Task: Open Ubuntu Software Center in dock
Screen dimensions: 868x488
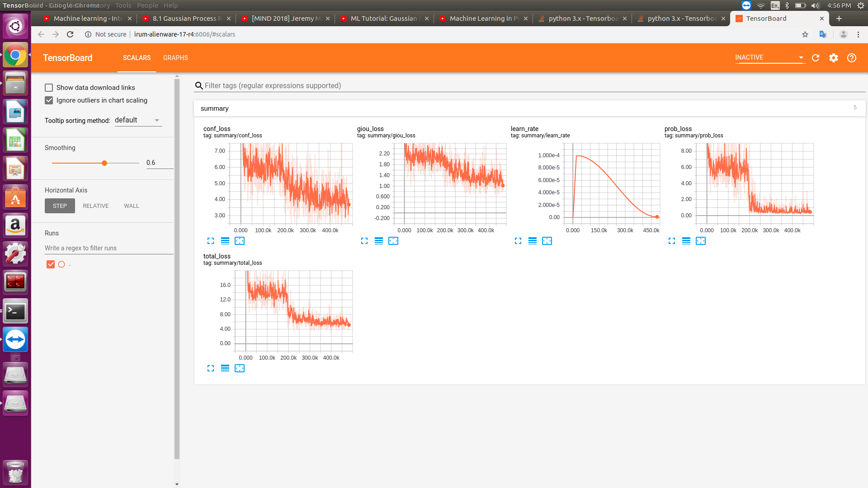Action: (15, 197)
